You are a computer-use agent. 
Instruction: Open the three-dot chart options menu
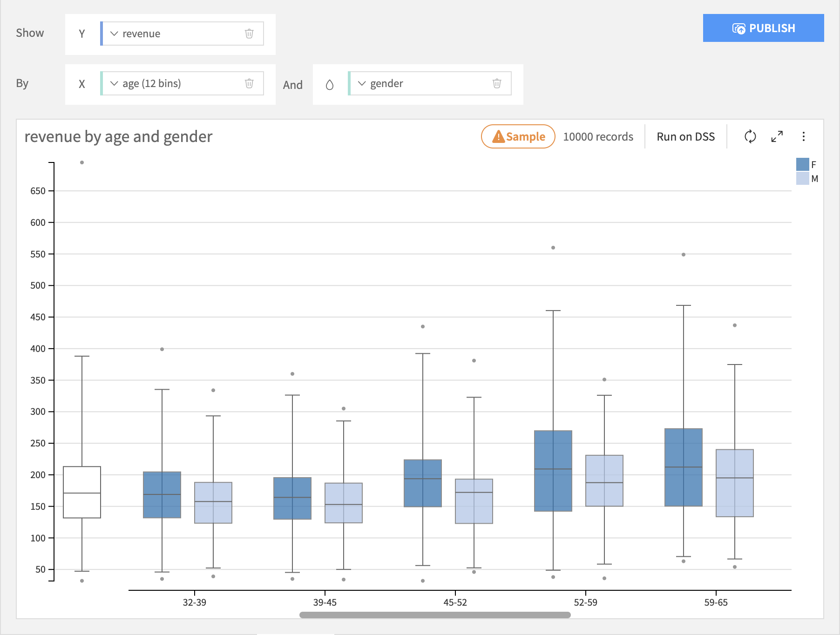(803, 136)
